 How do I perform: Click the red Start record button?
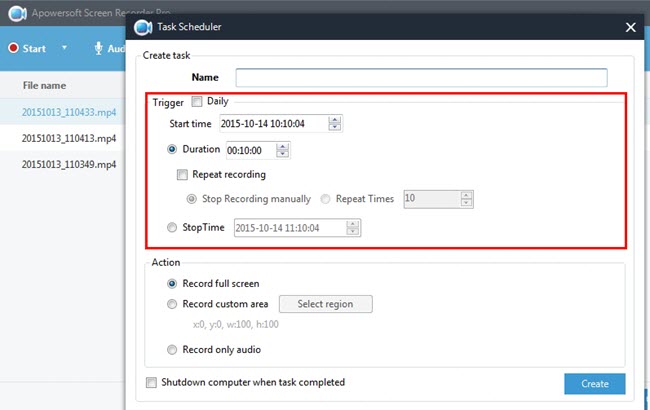pyautogui.click(x=13, y=48)
